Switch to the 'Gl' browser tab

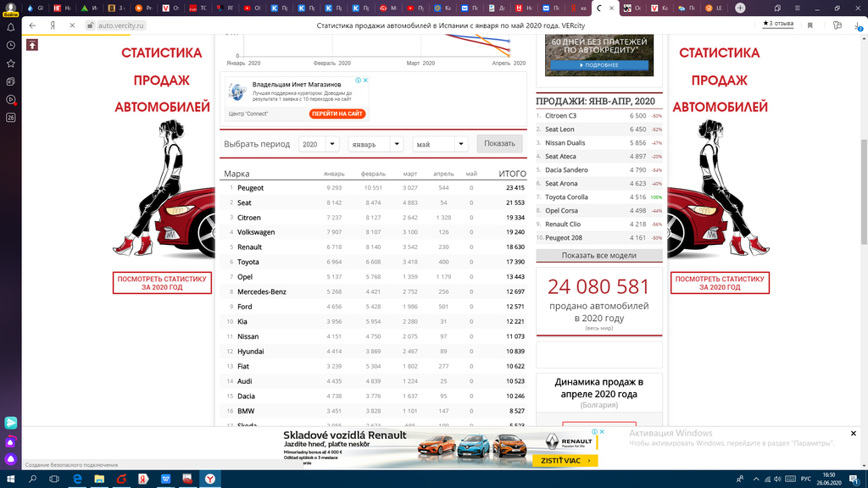coord(36,8)
